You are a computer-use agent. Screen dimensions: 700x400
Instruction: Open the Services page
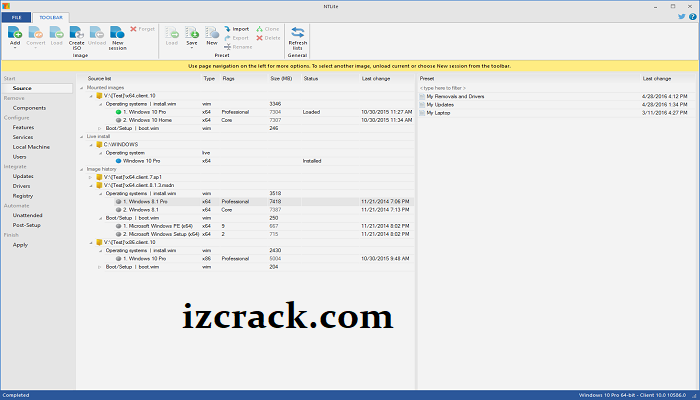tap(23, 138)
